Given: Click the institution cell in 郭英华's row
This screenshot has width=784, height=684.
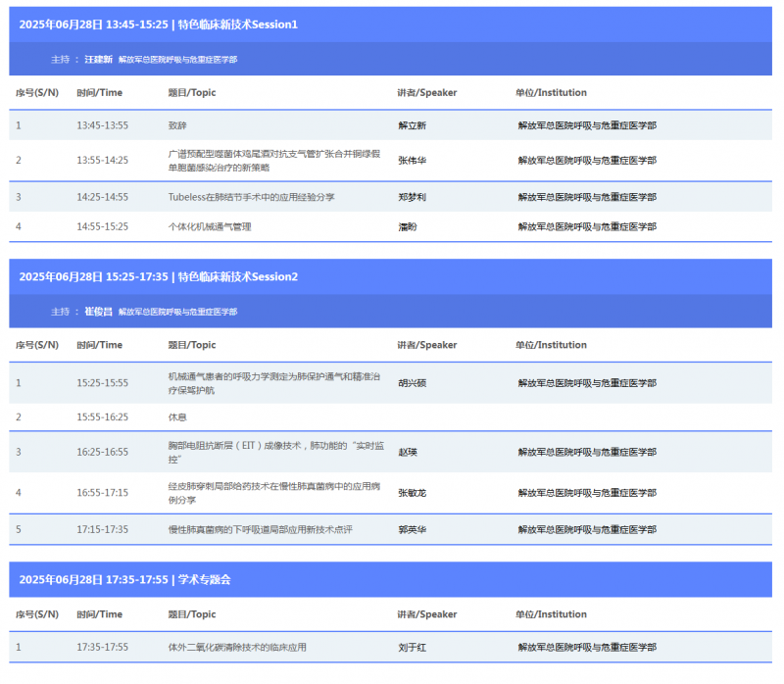Looking at the screenshot, I should (x=587, y=529).
